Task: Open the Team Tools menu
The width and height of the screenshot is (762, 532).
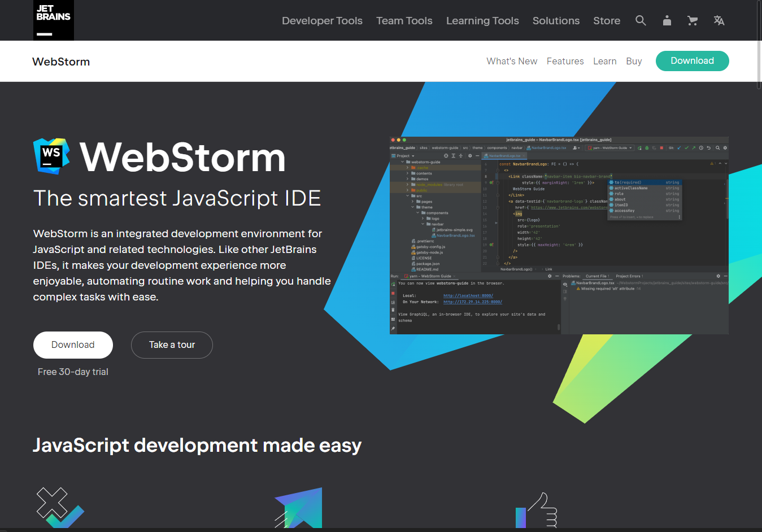Action: [404, 21]
